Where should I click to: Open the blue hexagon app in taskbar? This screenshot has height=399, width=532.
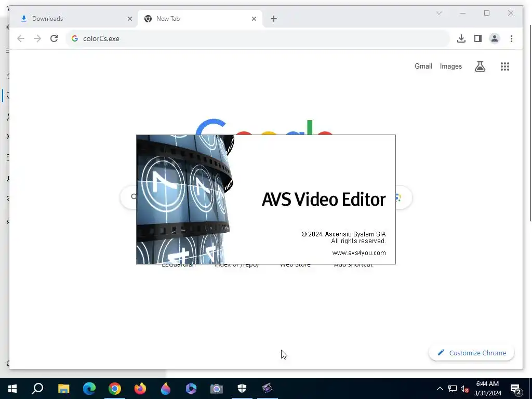click(x=191, y=389)
